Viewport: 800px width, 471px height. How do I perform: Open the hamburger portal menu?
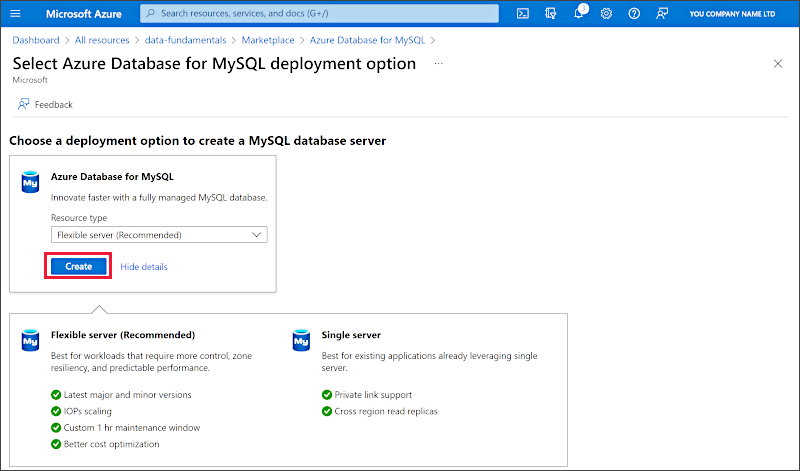click(15, 14)
